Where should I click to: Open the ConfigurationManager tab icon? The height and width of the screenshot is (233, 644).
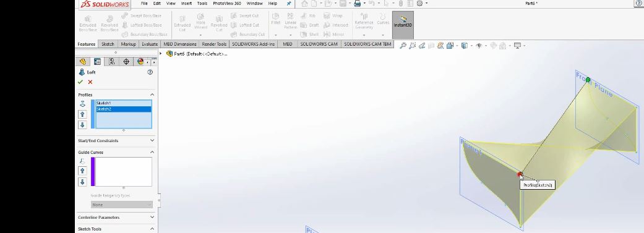click(x=112, y=62)
